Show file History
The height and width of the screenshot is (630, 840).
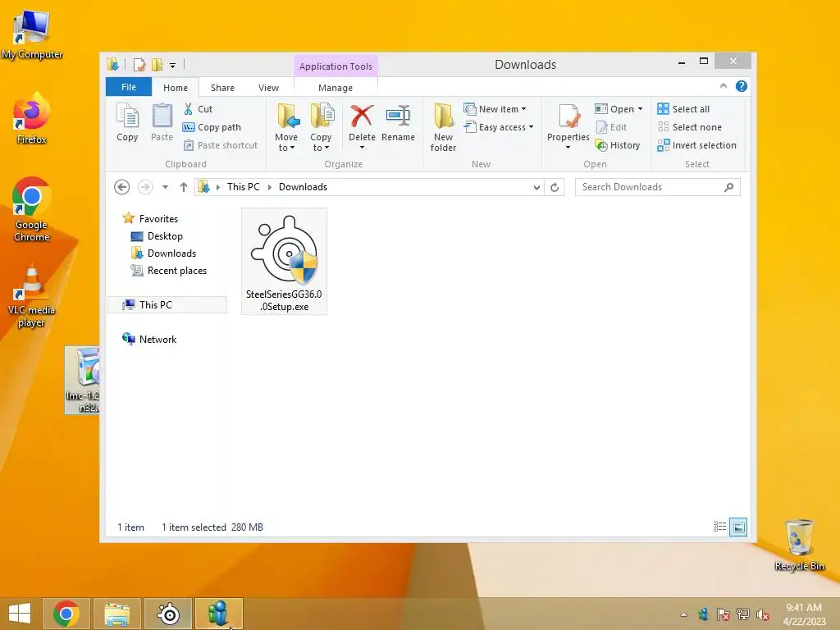(x=618, y=145)
